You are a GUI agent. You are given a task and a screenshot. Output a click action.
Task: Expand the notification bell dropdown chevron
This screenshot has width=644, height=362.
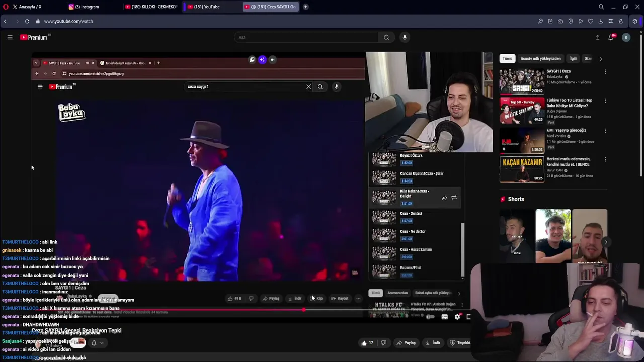point(102,343)
